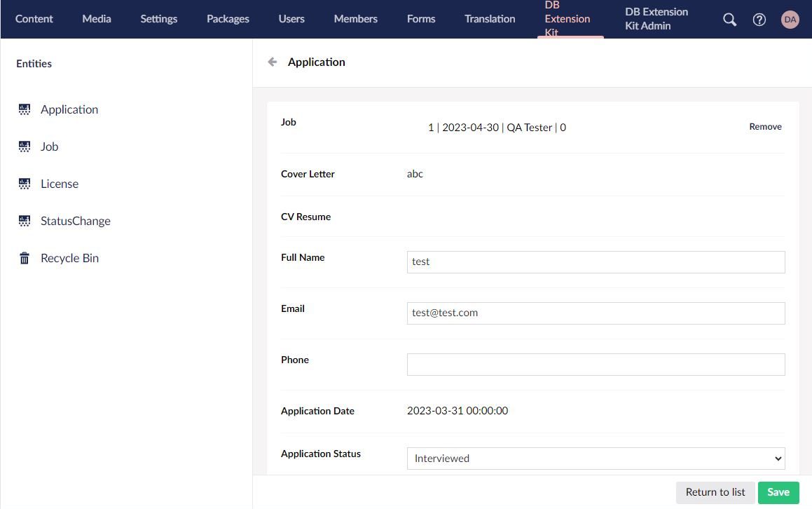Screen dimensions: 812x509
Task: Remove the linked QA Tester job
Action: point(765,126)
